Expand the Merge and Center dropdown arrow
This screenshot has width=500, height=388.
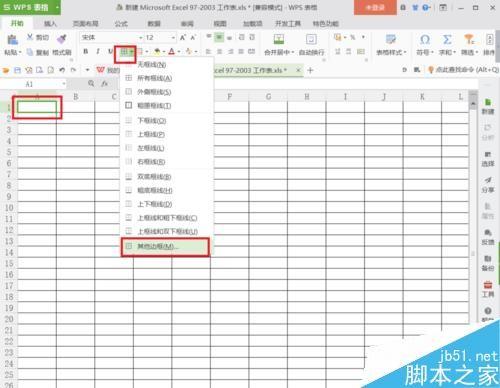293,53
